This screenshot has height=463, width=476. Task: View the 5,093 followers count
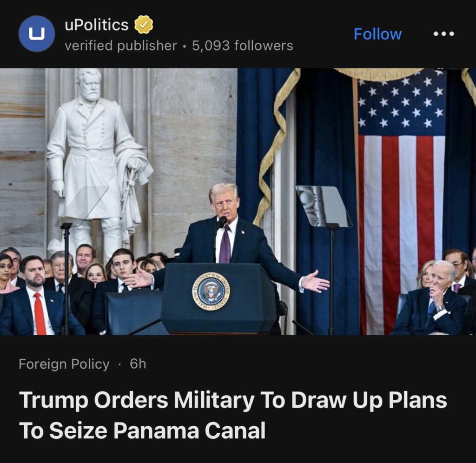pos(243,46)
